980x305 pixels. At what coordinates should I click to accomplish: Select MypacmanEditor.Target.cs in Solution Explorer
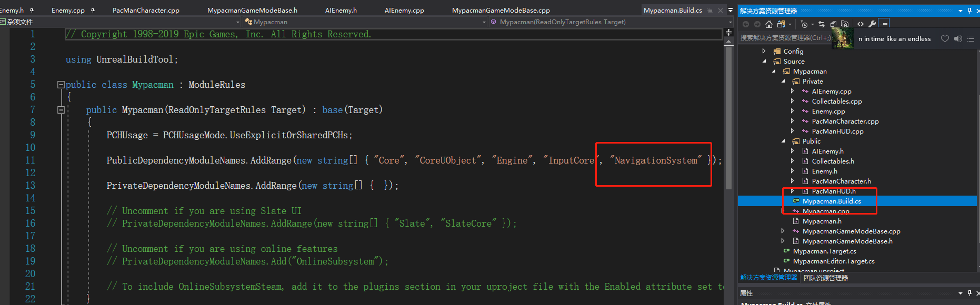[x=834, y=261]
